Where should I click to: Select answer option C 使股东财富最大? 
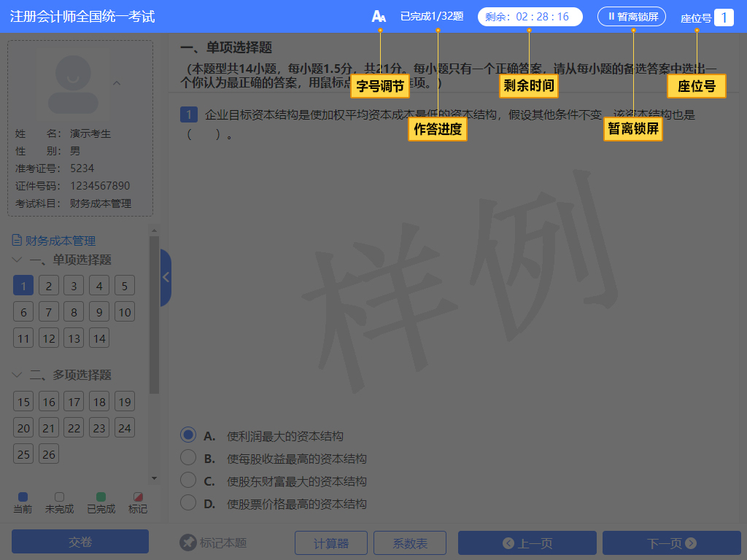187,481
